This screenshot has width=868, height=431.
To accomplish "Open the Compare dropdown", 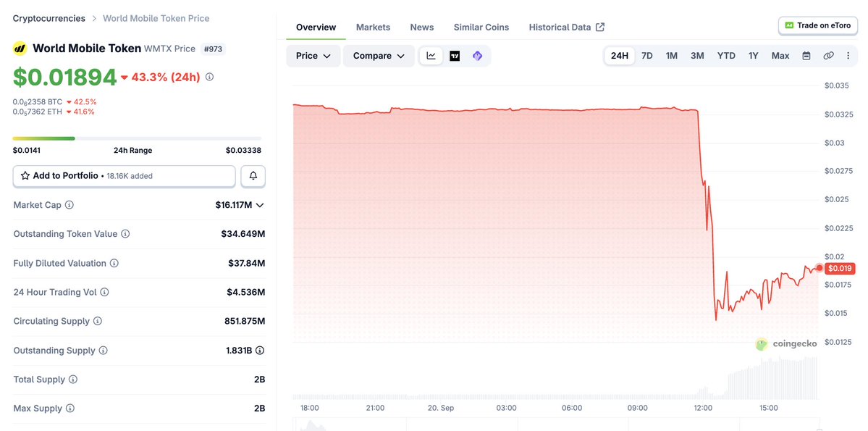I will coord(379,56).
